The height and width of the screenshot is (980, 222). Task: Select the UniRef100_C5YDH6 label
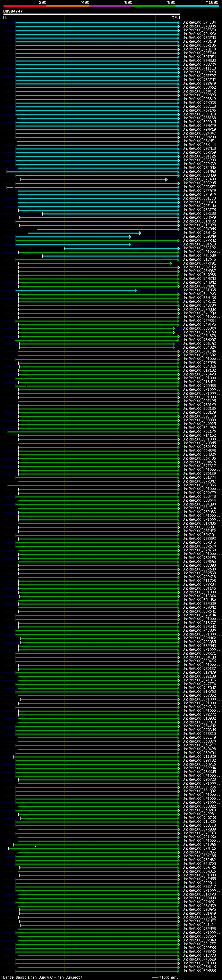pyautogui.click(x=199, y=229)
